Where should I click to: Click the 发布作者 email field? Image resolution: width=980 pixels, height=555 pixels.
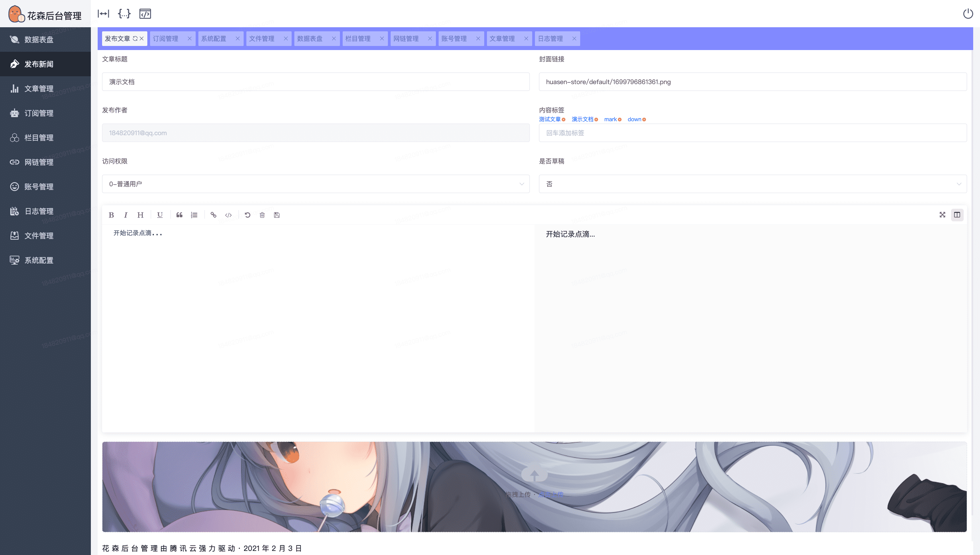pyautogui.click(x=316, y=133)
